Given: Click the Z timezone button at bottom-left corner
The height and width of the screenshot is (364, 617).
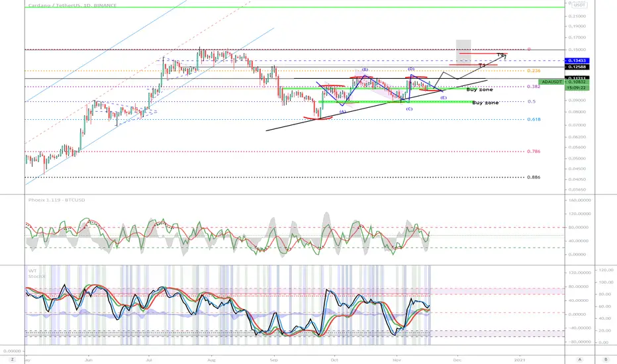Looking at the screenshot, I should click(12, 359).
